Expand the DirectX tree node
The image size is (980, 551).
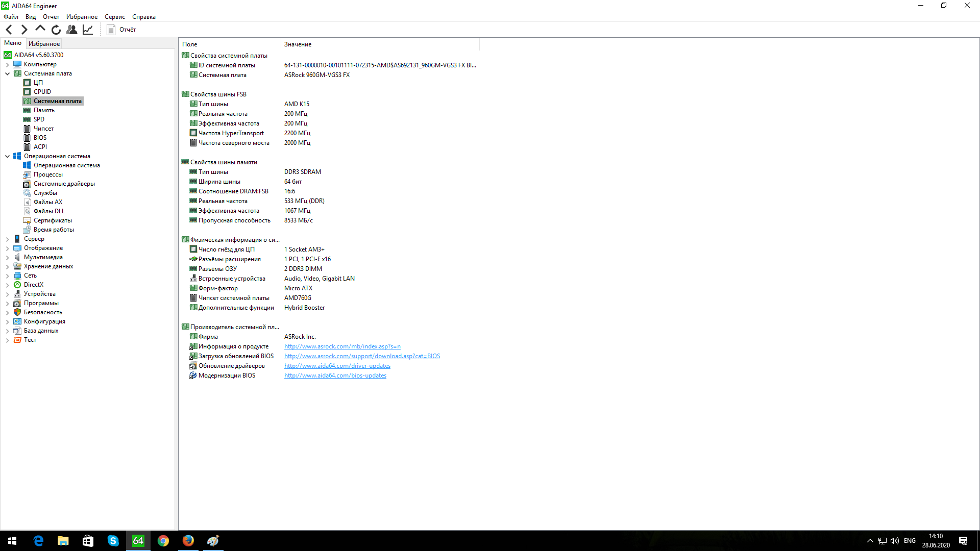coord(7,285)
